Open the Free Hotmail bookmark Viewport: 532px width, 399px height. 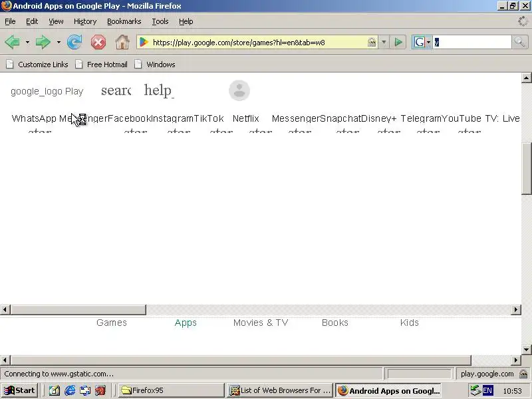tap(102, 65)
